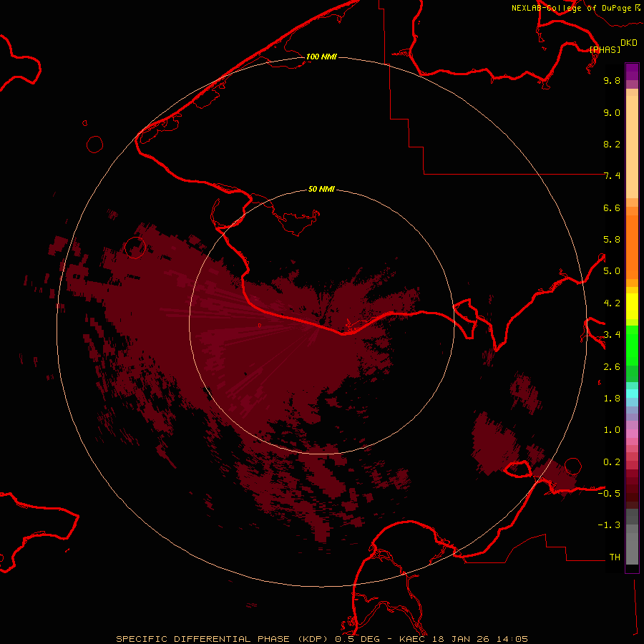Select the 100 NMI range ring label

pyautogui.click(x=321, y=57)
